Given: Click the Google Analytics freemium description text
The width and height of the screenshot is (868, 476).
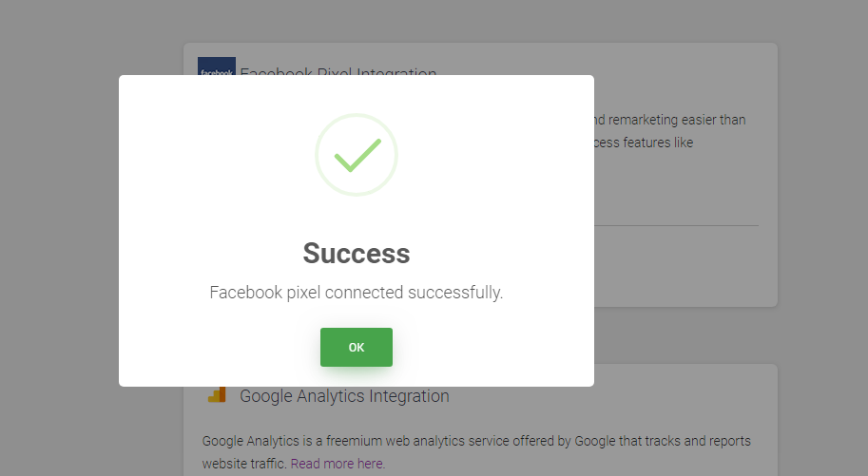Looking at the screenshot, I should (x=476, y=441).
